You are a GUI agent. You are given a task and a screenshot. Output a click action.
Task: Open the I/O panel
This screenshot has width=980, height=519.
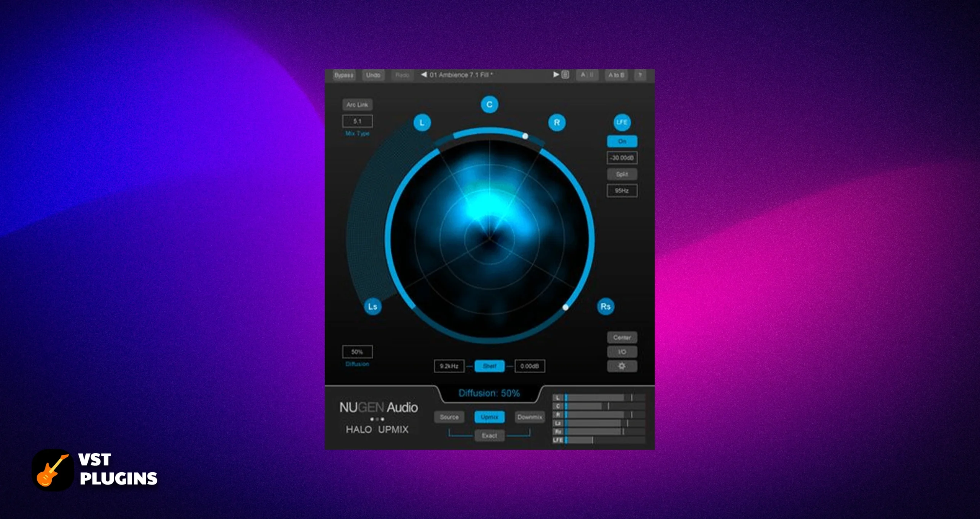622,352
